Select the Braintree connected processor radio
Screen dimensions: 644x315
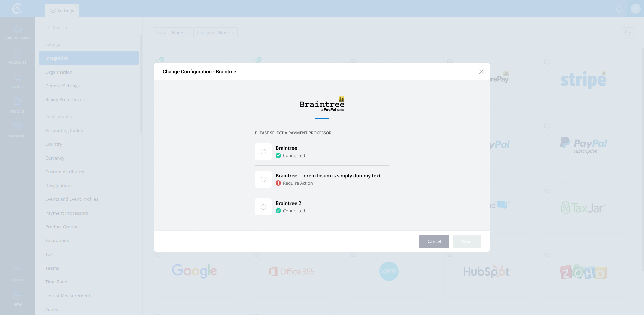coord(263,152)
